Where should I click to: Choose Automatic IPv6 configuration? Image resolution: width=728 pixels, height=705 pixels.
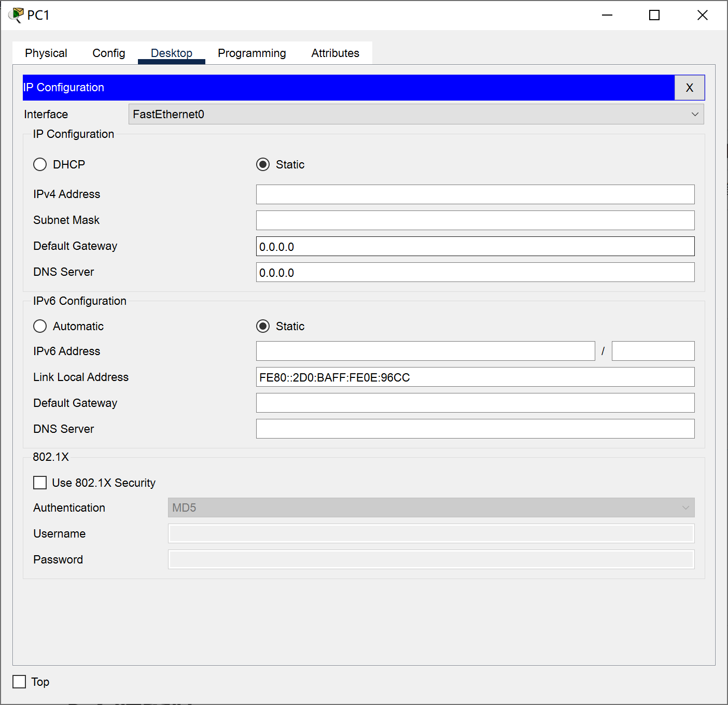(x=40, y=326)
